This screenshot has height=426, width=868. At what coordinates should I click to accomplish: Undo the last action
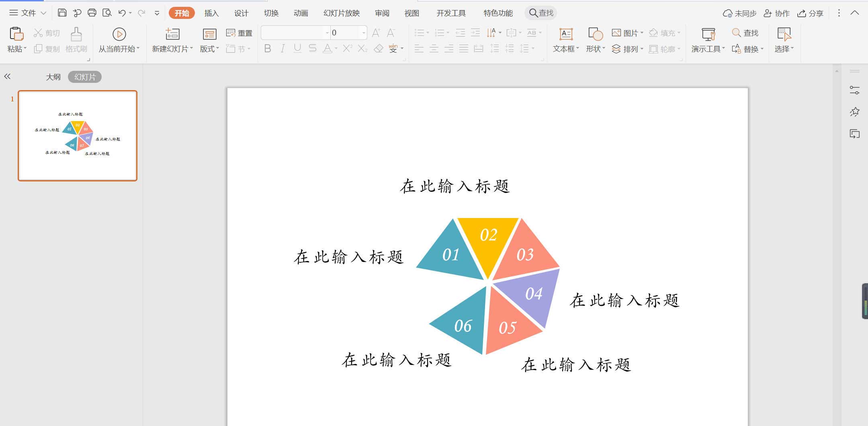122,13
